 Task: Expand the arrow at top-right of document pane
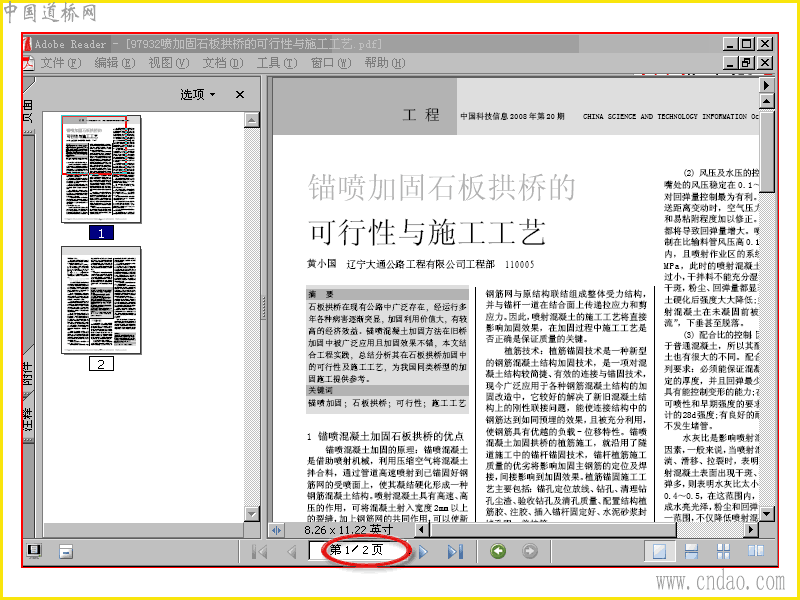click(x=766, y=85)
